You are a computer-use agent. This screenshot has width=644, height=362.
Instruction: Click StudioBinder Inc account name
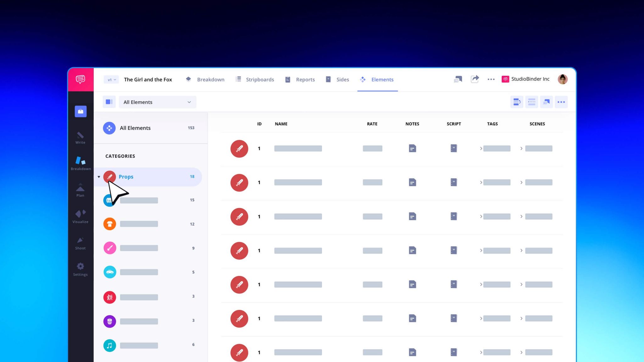530,79
